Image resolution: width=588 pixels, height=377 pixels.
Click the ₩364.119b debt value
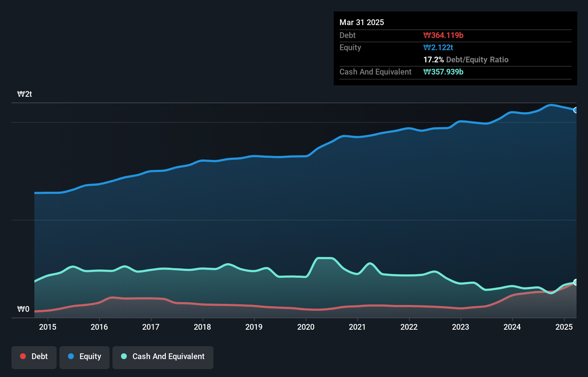tap(443, 35)
